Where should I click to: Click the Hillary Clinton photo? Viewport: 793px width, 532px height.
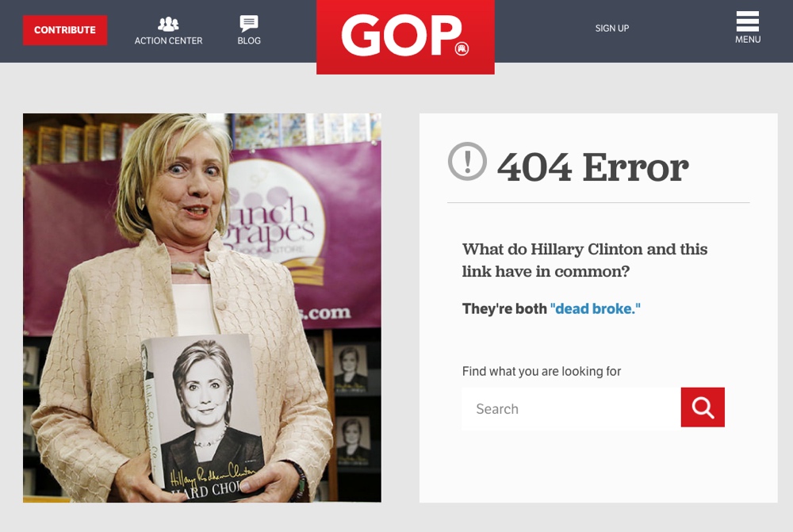tap(201, 308)
